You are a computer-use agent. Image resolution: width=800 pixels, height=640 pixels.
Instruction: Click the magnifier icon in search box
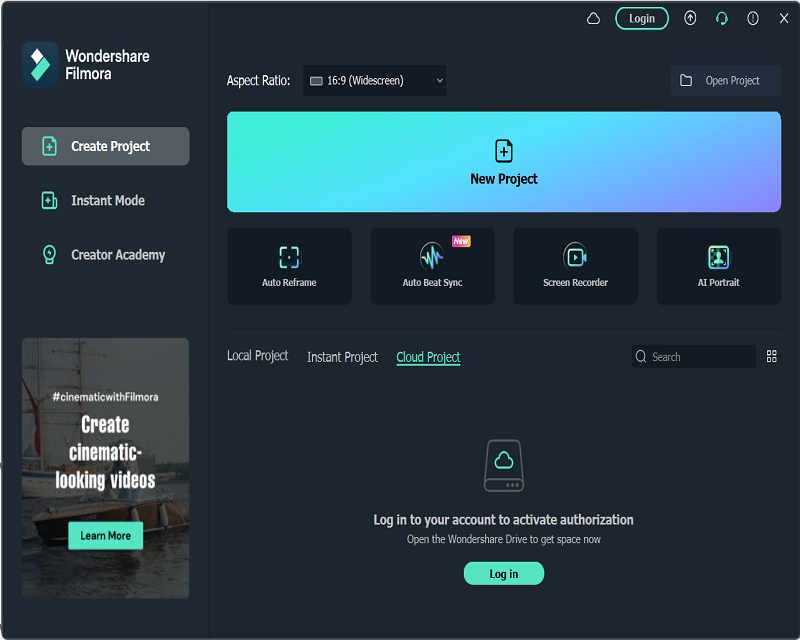[x=641, y=356]
